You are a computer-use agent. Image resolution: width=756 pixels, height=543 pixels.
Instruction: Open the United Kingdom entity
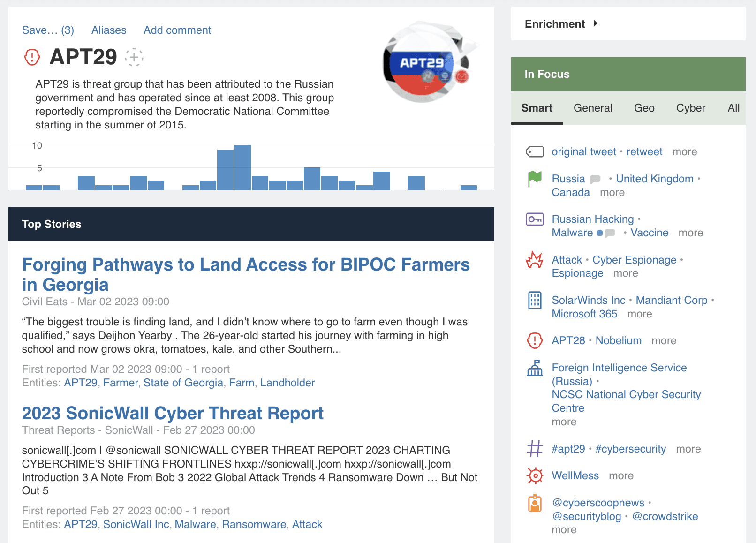(x=655, y=179)
